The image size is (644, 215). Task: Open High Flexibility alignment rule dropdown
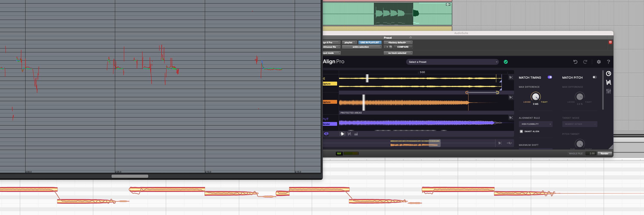click(536, 124)
